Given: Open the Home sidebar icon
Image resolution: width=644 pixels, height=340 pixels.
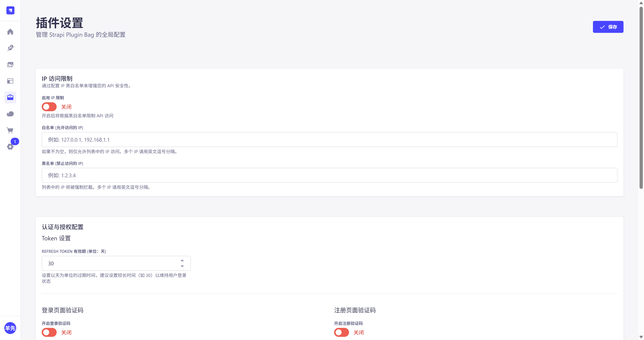Looking at the screenshot, I should pos(10,32).
